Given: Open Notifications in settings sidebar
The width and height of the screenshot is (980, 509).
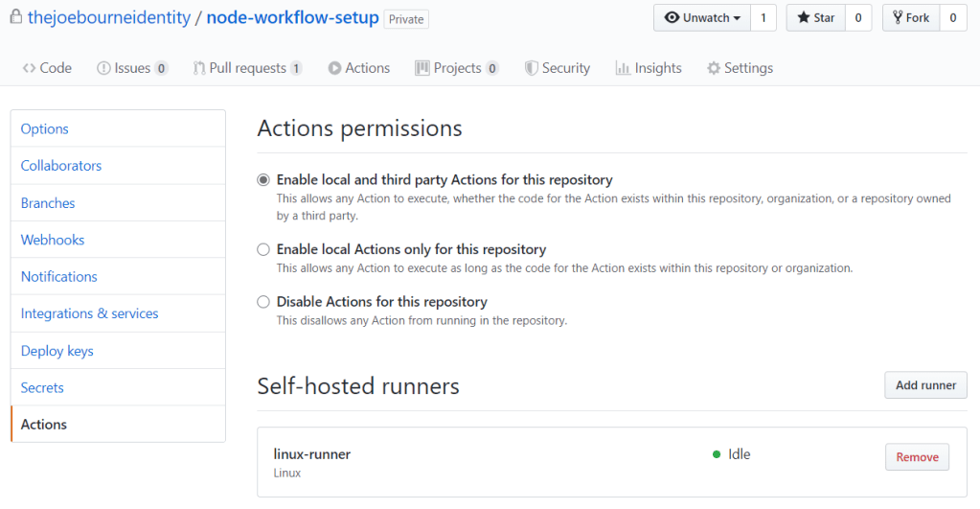Looking at the screenshot, I should (x=118, y=276).
